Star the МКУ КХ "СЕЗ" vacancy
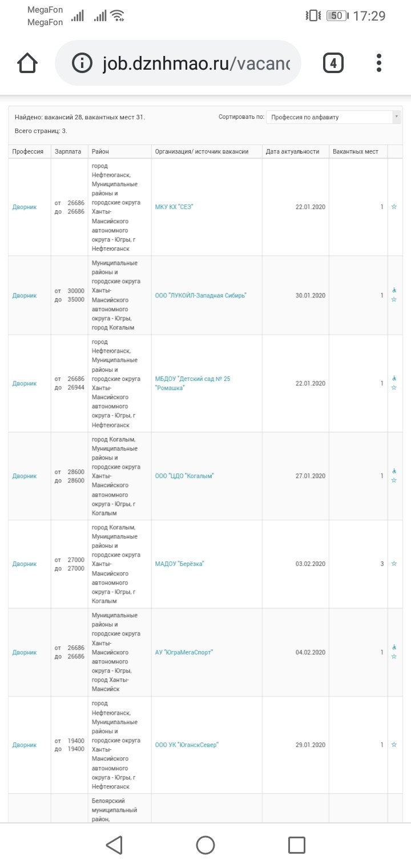Screen dimensions: 411x868 pyautogui.click(x=394, y=207)
